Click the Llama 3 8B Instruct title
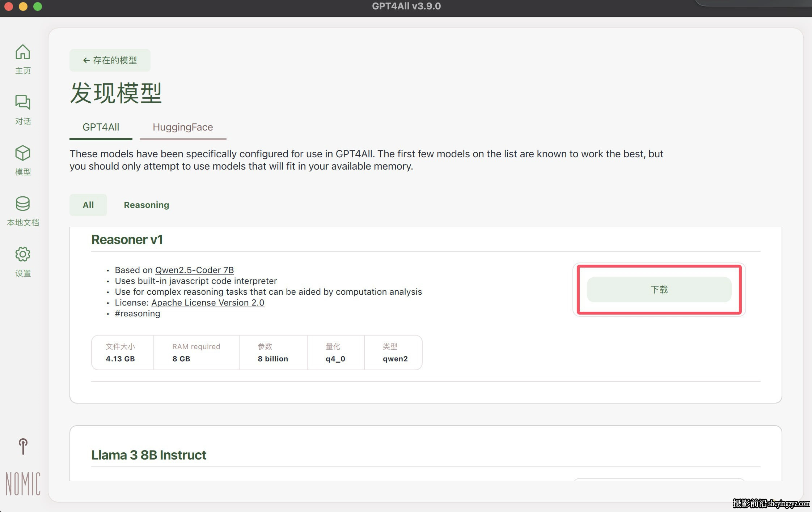Screen dimensions: 812x512 point(149,455)
